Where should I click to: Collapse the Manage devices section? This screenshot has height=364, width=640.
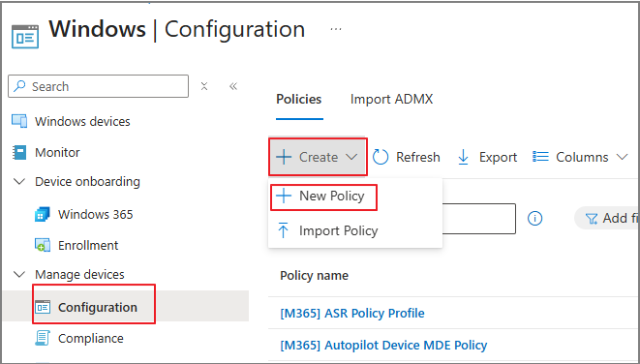[x=19, y=274]
